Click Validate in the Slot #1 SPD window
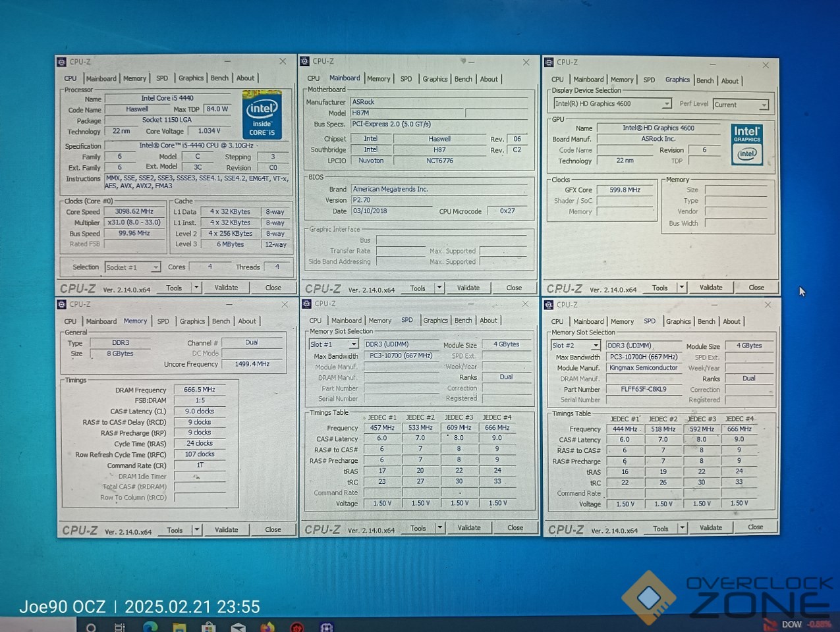The width and height of the screenshot is (840, 632). click(469, 528)
